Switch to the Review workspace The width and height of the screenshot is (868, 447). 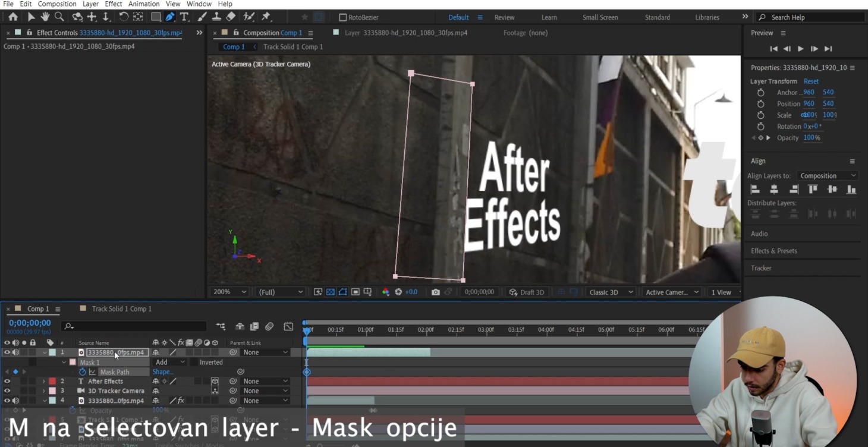pyautogui.click(x=504, y=17)
